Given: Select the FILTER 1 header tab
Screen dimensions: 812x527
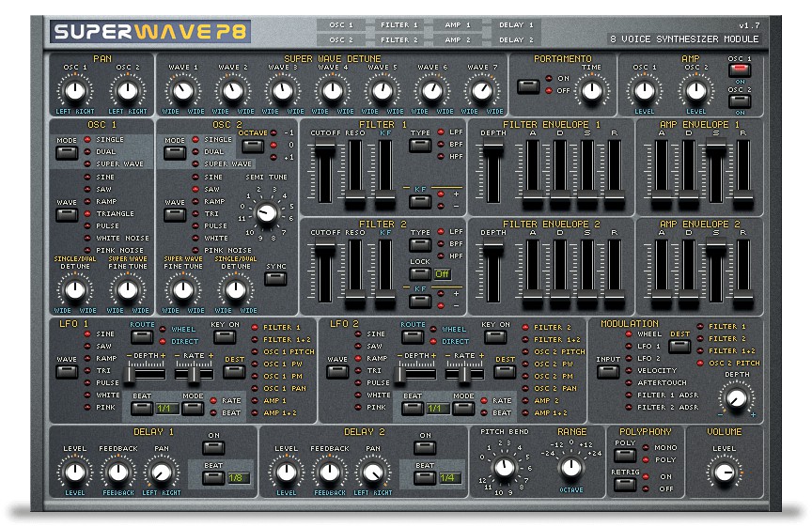Looking at the screenshot, I should (398, 24).
